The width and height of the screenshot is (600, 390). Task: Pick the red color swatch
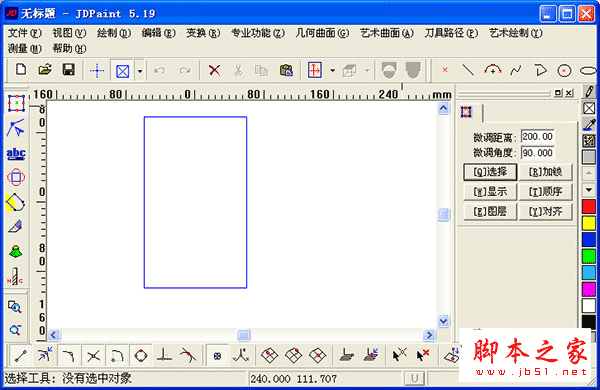click(589, 206)
